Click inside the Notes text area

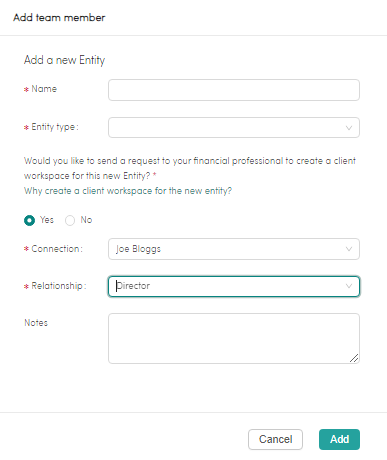234,338
